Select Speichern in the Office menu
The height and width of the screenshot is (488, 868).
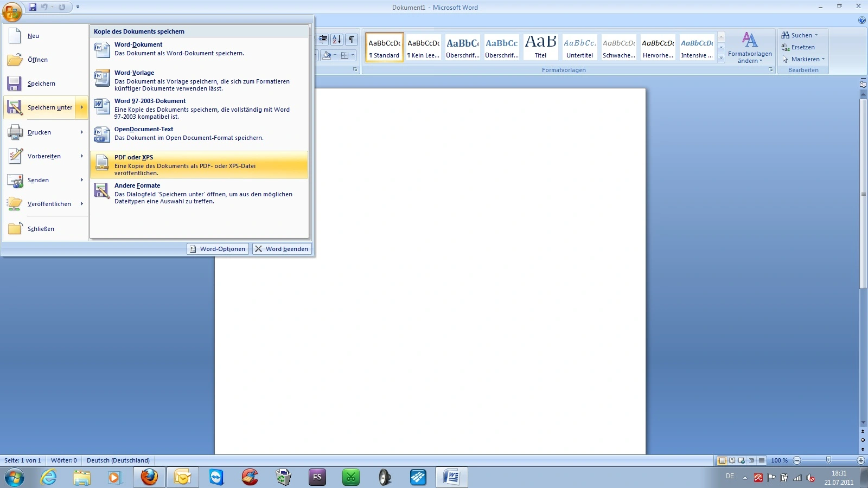(x=46, y=84)
